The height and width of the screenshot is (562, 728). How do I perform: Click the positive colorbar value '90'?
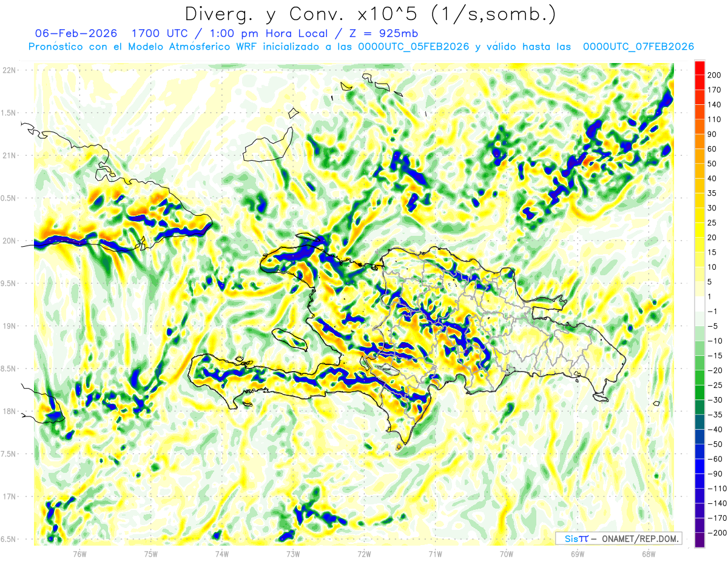[x=712, y=134]
